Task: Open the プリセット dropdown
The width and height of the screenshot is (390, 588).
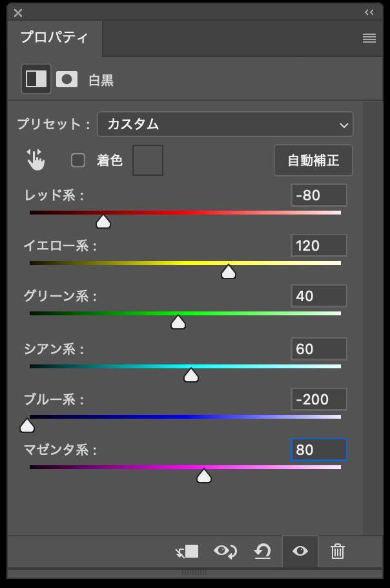Action: click(225, 124)
